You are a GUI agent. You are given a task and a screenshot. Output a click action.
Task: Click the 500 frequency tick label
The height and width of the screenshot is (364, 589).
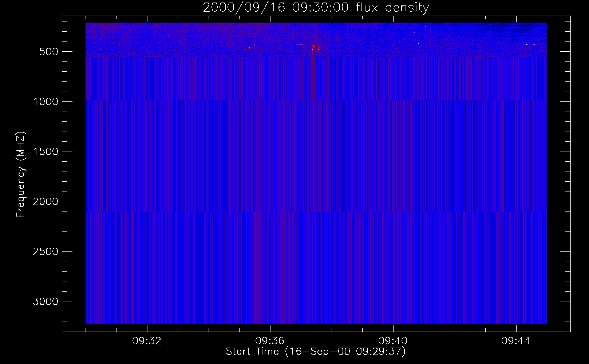pyautogui.click(x=49, y=52)
